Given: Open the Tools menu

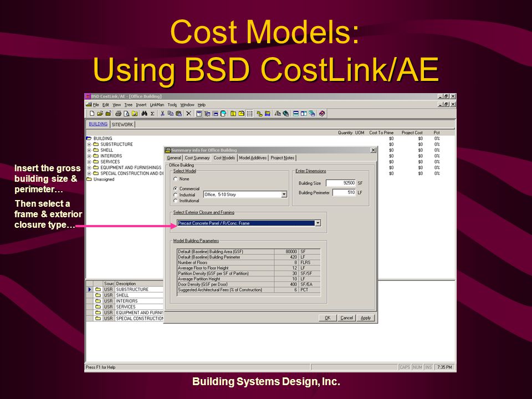Looking at the screenshot, I should (x=172, y=105).
